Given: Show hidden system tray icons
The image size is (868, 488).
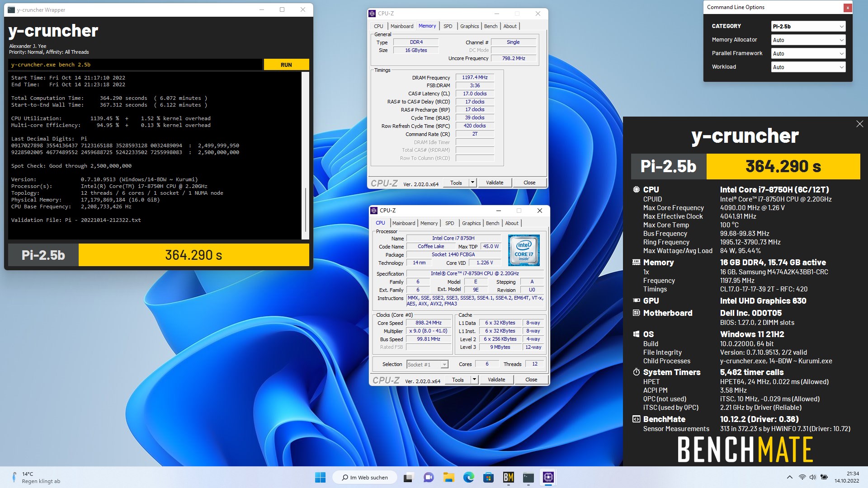Looking at the screenshot, I should click(789, 477).
